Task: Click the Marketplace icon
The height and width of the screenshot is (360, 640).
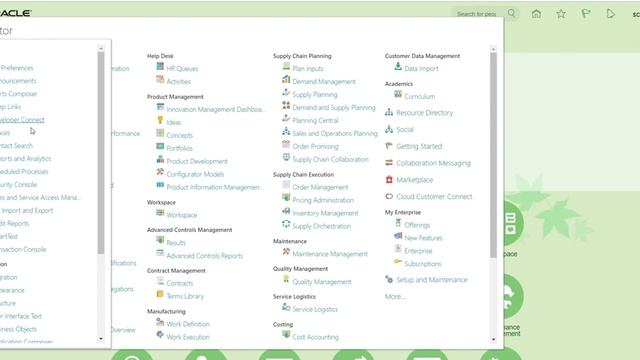Action: click(x=389, y=179)
